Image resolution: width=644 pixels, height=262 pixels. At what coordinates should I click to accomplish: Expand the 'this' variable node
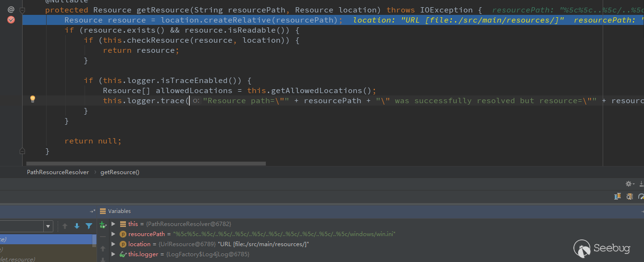pos(113,224)
